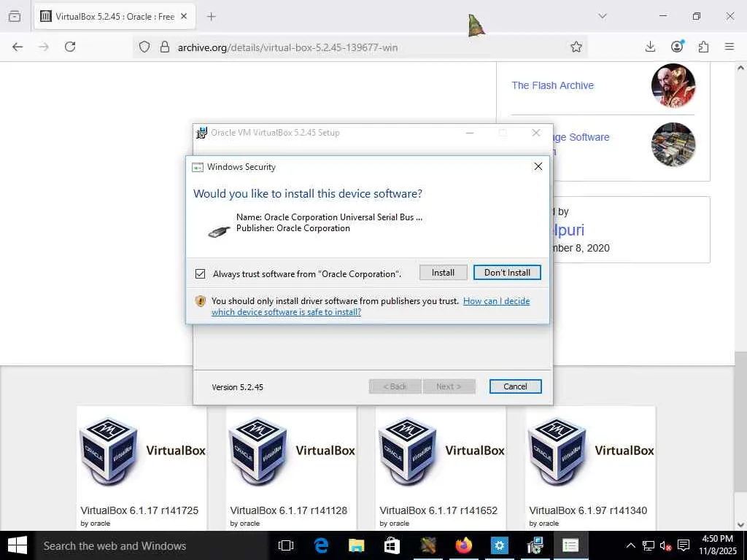Screen dimensions: 747x560
Task: Click scrollbar up arrow on page
Action: point(741,68)
